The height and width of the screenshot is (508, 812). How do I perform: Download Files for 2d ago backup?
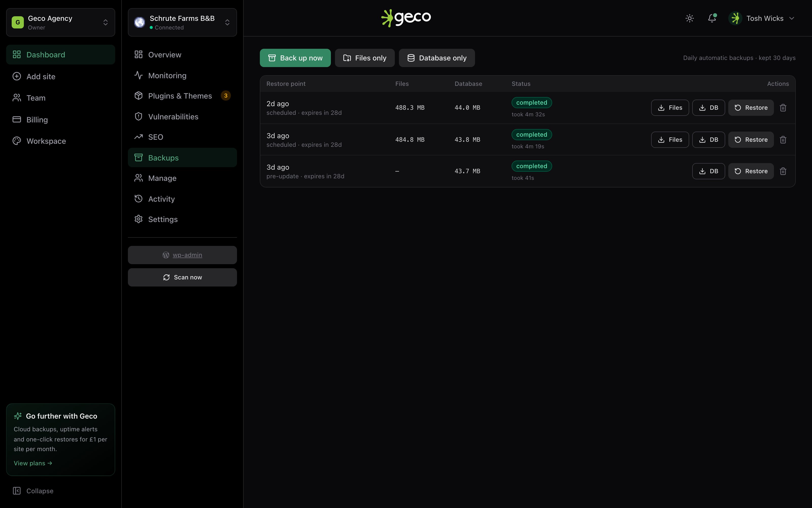click(x=670, y=108)
